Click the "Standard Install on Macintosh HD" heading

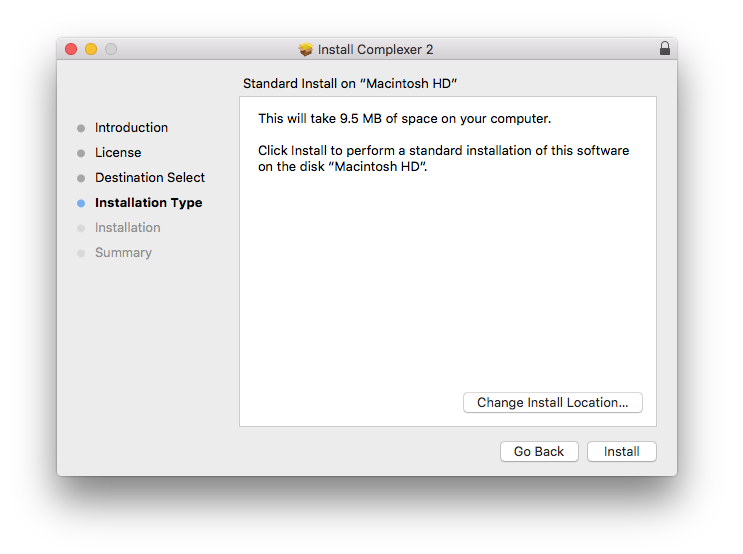click(350, 84)
